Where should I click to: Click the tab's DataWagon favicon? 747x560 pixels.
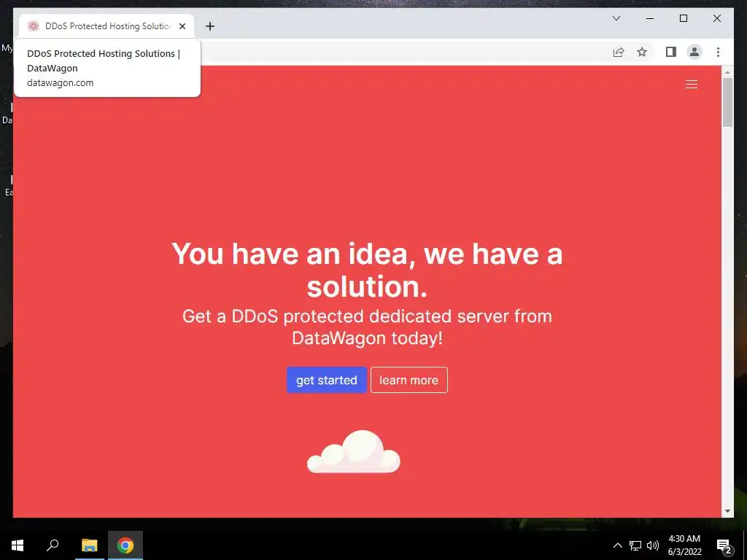pos(33,26)
